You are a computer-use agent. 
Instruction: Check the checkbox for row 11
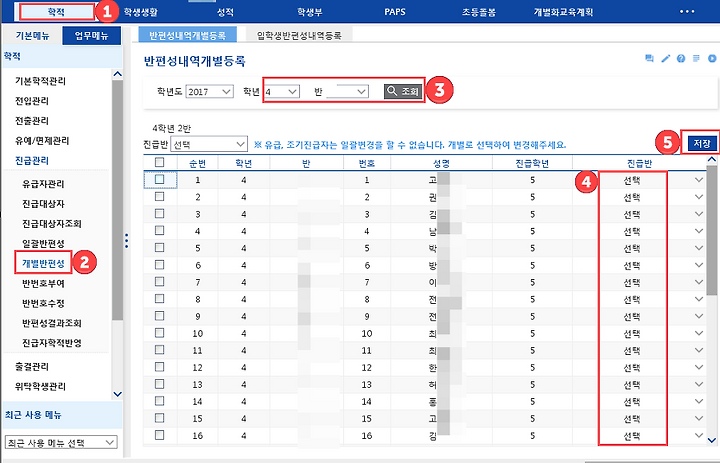[x=159, y=350]
